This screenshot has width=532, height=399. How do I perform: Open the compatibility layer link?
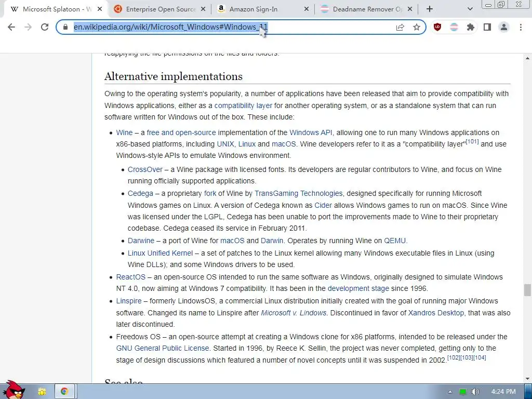243,105
